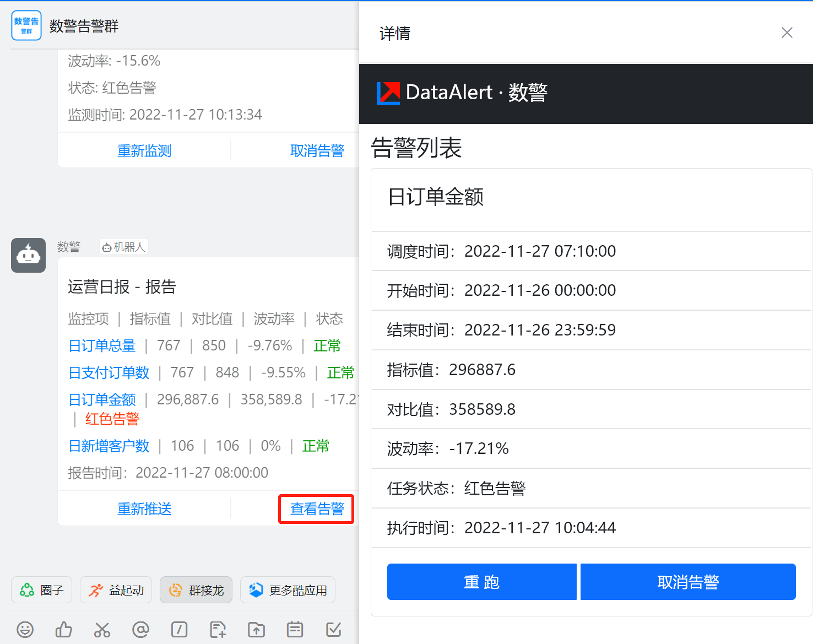Open the 群接龙 app shortcut
This screenshot has width=813, height=644.
196,589
